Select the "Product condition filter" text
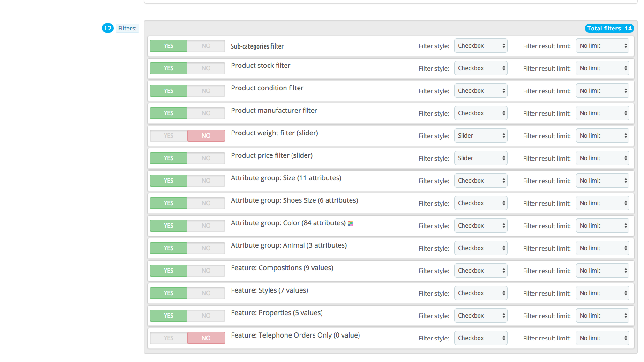This screenshot has width=644, height=362. (x=267, y=88)
